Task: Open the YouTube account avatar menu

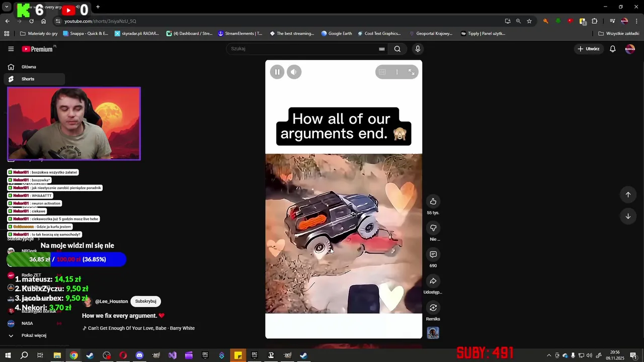Action: pyautogui.click(x=630, y=49)
